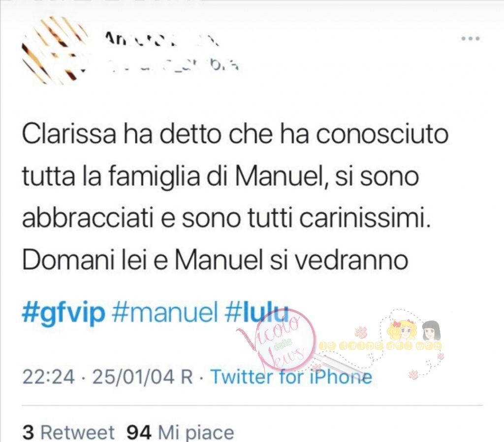Open the #manuel hashtag
Image resolution: width=504 pixels, height=442 pixels.
tap(164, 312)
